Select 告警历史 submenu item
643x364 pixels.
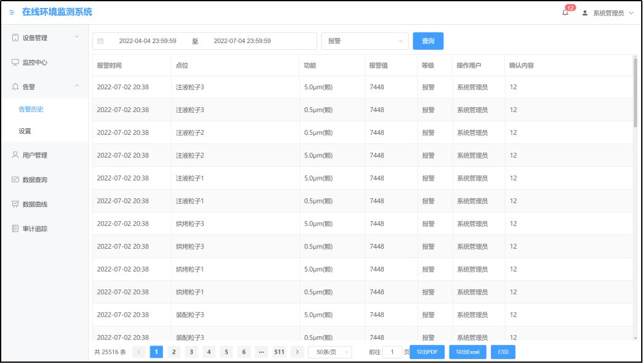(45, 109)
